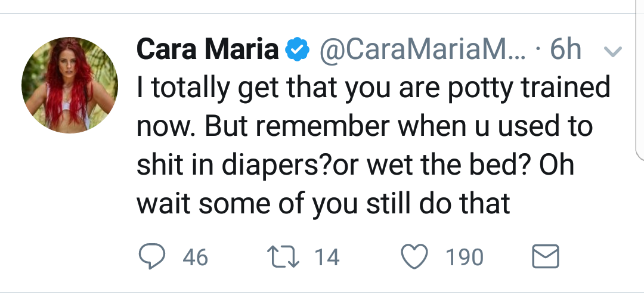The height and width of the screenshot is (301, 644).
Task: Open the @CaraMariaM handle link
Action: pyautogui.click(x=422, y=50)
